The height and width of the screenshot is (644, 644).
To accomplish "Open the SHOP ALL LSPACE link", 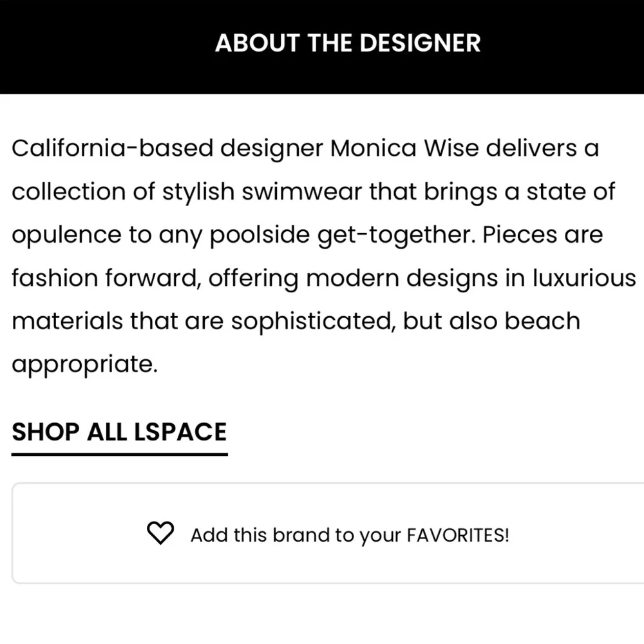I will point(119,431).
